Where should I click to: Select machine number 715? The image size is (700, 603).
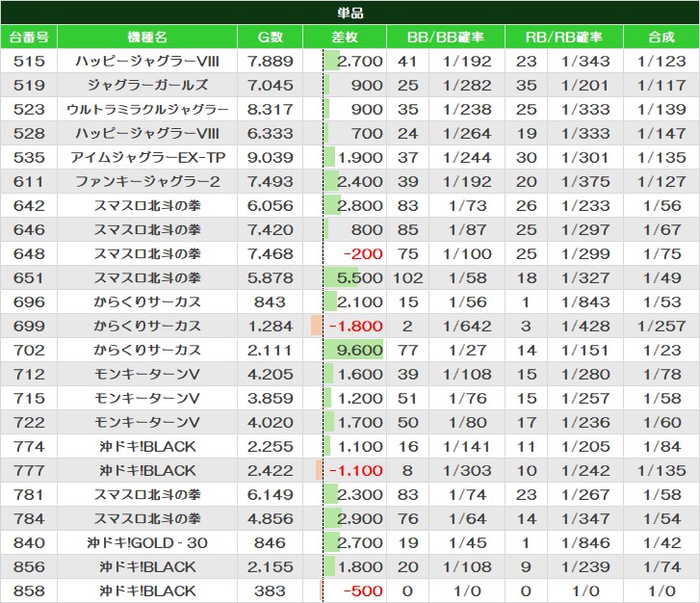click(29, 399)
